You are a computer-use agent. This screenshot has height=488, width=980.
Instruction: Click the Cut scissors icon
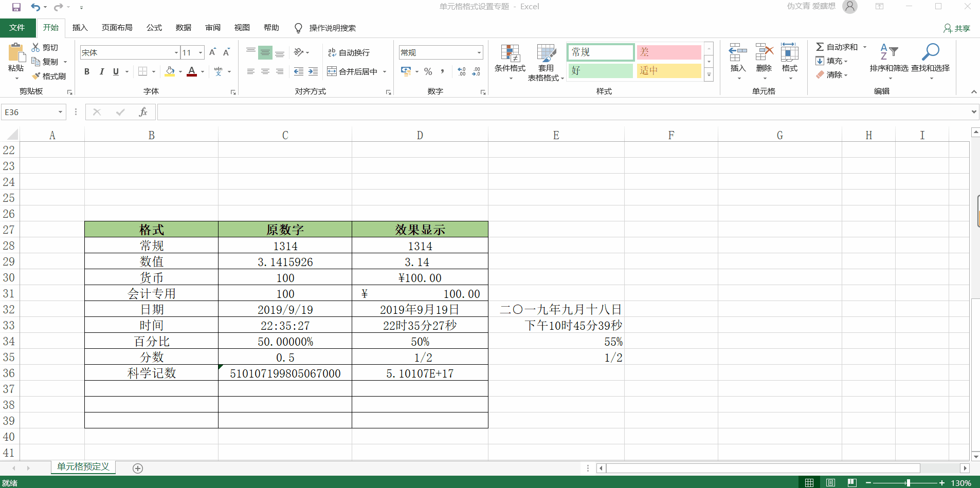[x=35, y=47]
